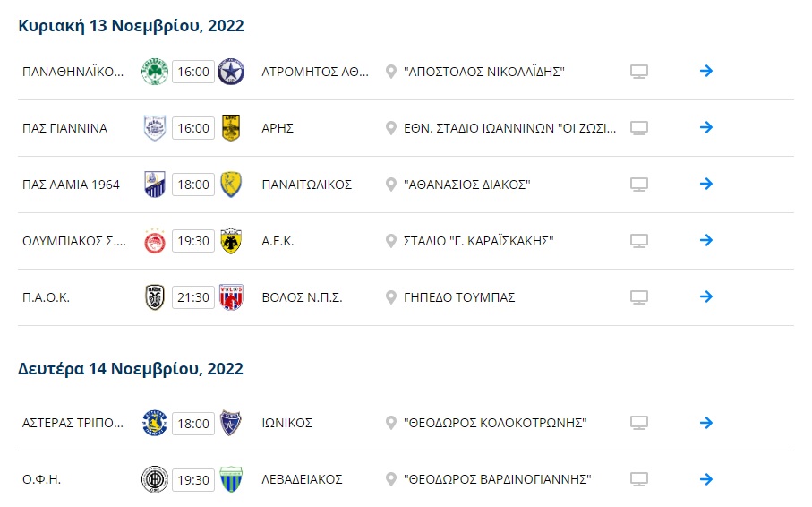Click the 21:30 kickoff time box

pos(192,297)
